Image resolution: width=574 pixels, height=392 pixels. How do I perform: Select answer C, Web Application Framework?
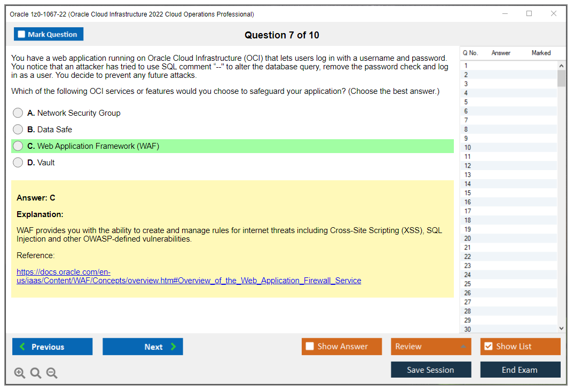18,146
